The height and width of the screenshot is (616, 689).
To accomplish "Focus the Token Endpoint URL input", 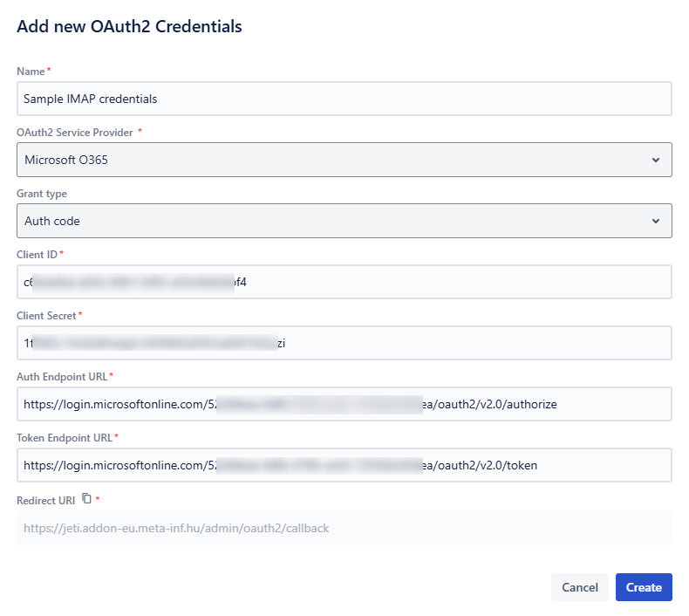I will (344, 465).
